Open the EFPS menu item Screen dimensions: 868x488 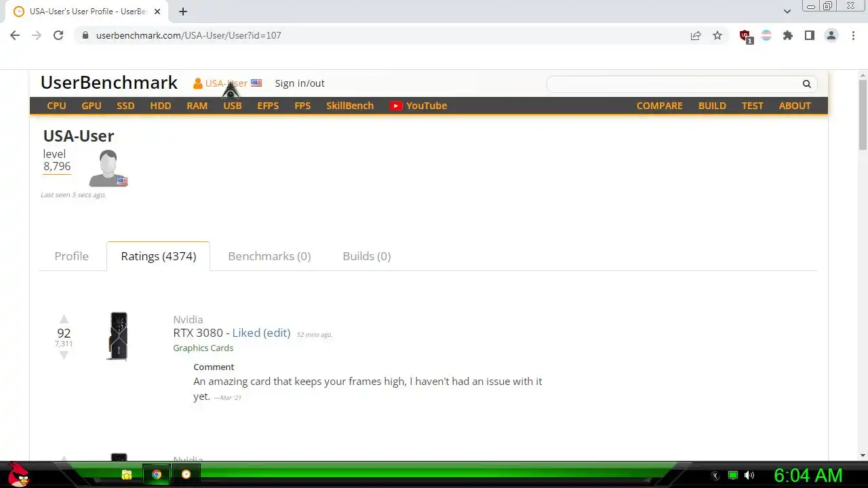pyautogui.click(x=268, y=106)
